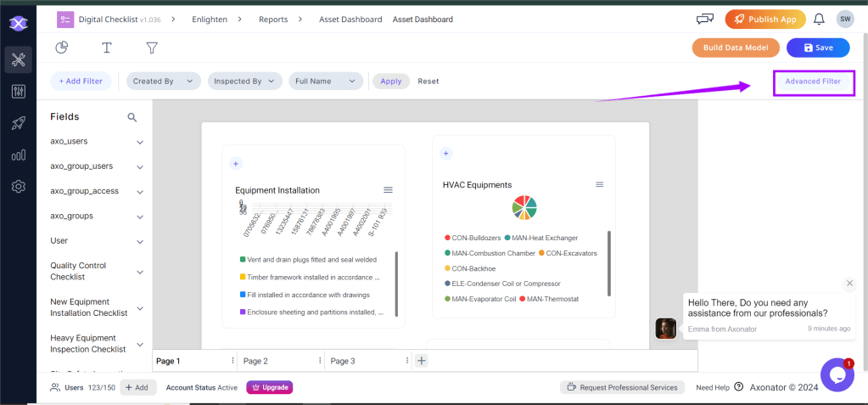
Task: Toggle CON-Bulldozers legend item in pie chart
Action: tap(473, 238)
